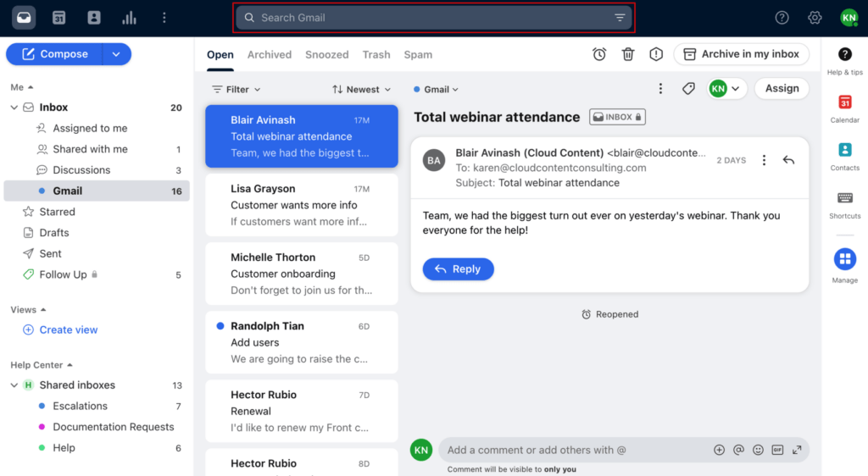Viewport: 868px width, 476px height.
Task: Switch to the Open tab
Action: tap(220, 55)
